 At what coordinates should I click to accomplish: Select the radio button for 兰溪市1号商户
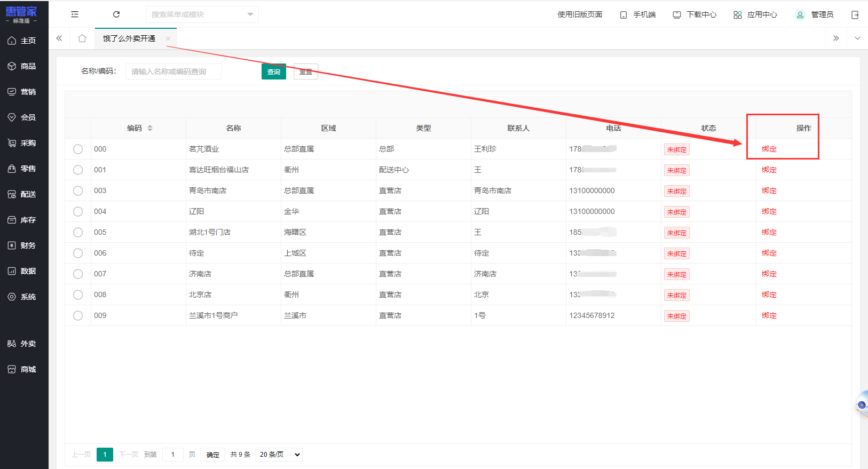tap(78, 315)
